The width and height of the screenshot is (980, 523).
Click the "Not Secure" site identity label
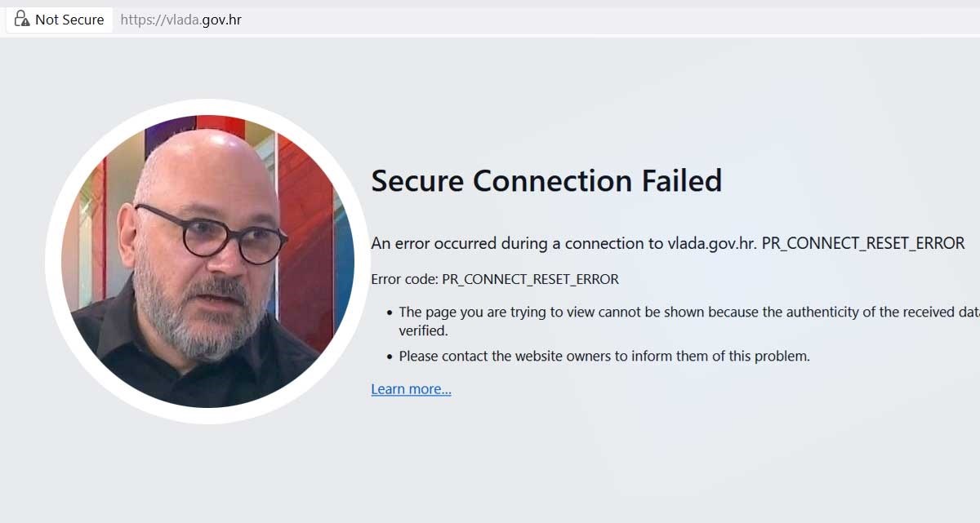point(69,20)
